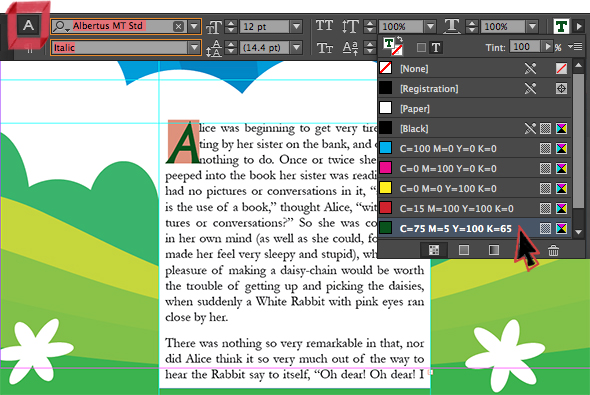Select the text Fill proxy in swatches panel
Image resolution: width=590 pixels, height=395 pixels.
click(389, 43)
